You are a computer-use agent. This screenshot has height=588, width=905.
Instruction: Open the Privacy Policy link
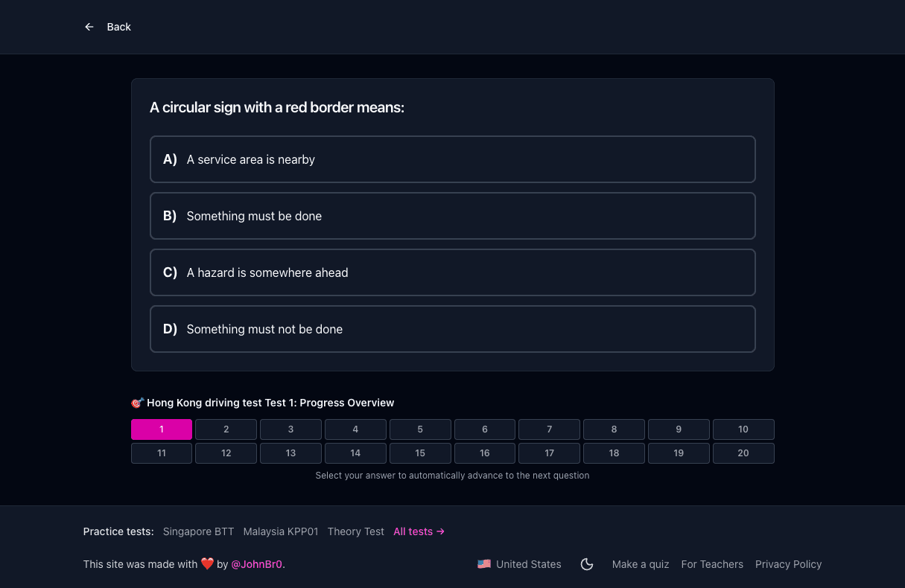(788, 564)
